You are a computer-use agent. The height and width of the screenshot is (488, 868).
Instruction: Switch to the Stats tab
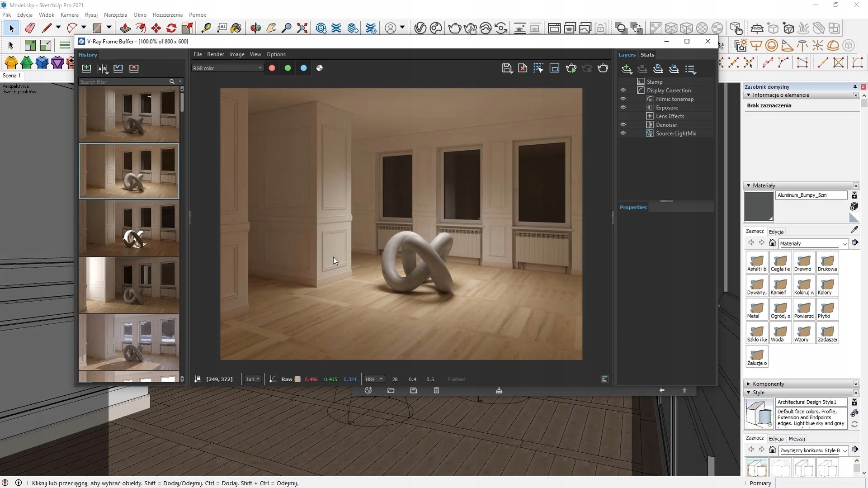(647, 55)
